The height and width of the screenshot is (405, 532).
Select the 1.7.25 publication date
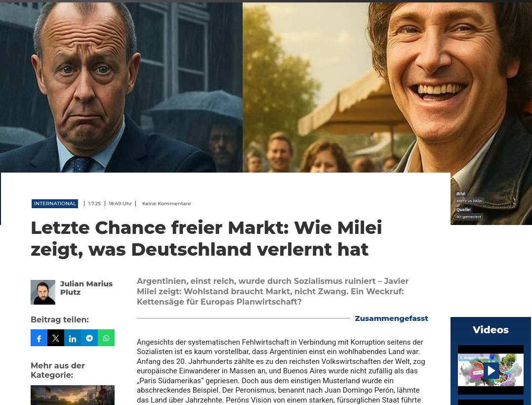[x=94, y=204]
